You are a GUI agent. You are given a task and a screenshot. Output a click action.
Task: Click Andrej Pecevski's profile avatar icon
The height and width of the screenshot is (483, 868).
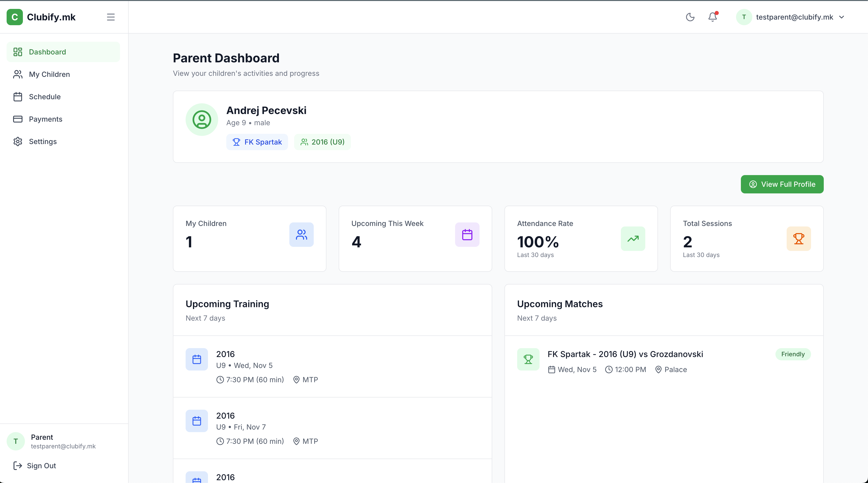coord(202,120)
